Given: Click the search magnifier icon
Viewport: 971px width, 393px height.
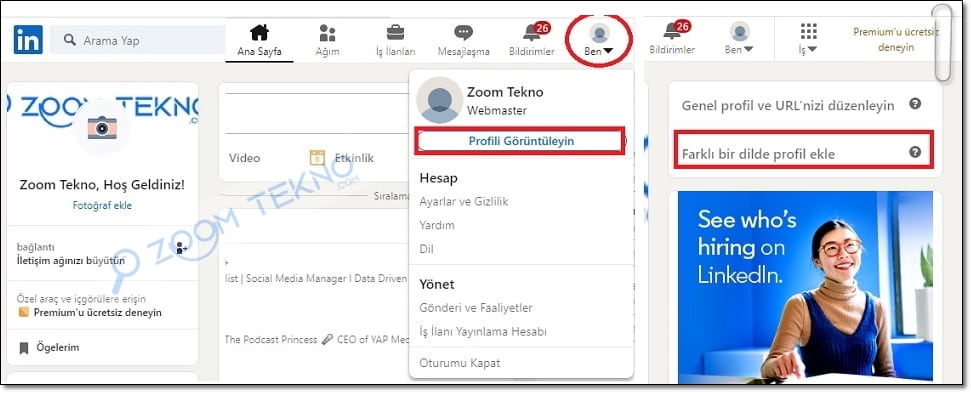Looking at the screenshot, I should point(70,41).
